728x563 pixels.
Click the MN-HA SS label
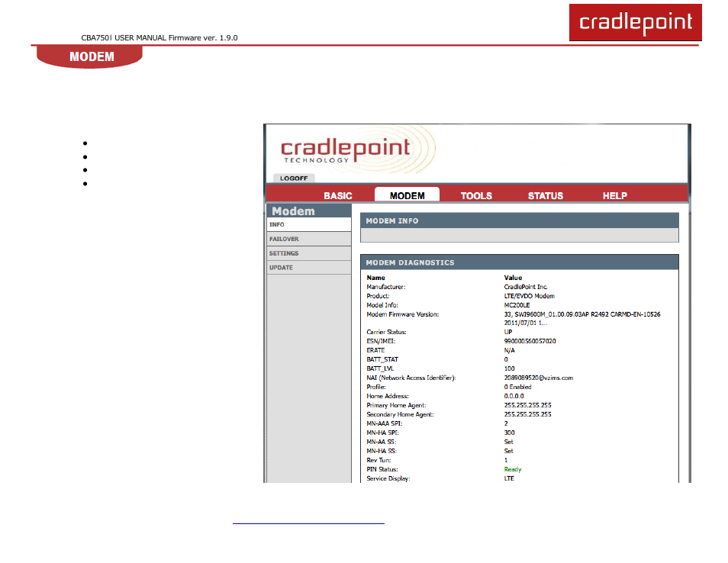(382, 451)
